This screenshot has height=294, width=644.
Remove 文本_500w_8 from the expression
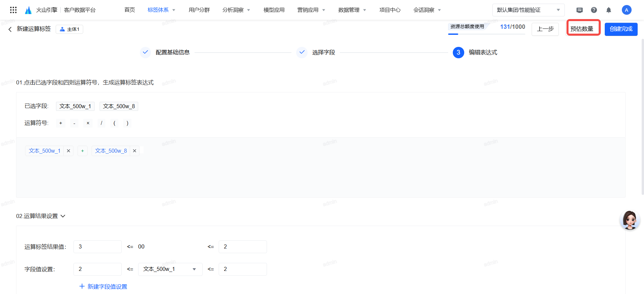(135, 151)
